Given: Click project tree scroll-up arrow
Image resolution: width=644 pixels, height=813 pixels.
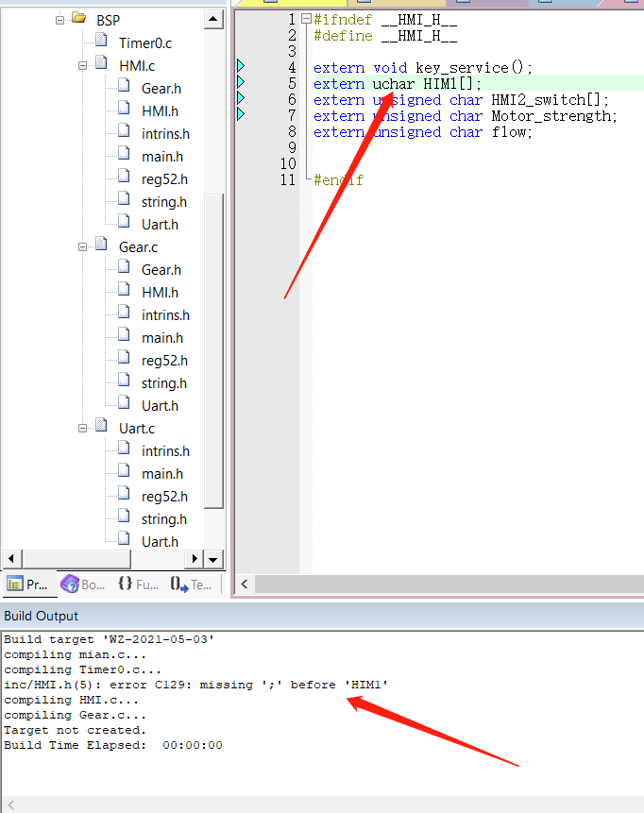Looking at the screenshot, I should pyautogui.click(x=213, y=20).
